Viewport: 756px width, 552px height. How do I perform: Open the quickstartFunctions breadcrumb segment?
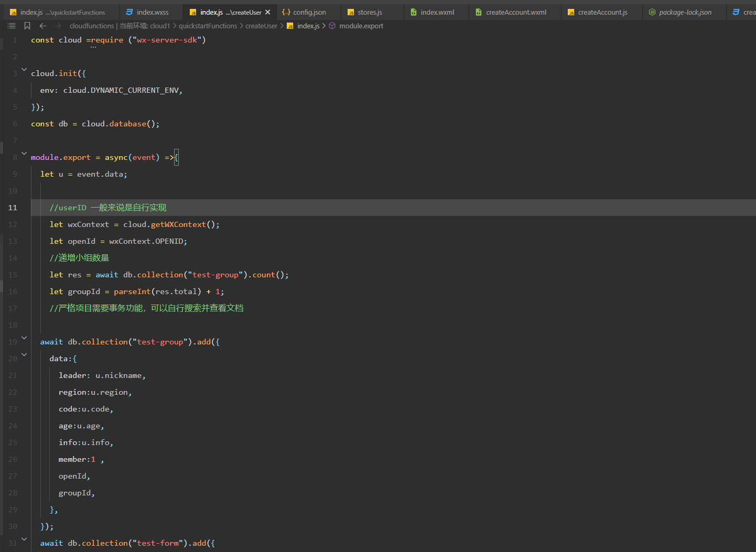[208, 26]
